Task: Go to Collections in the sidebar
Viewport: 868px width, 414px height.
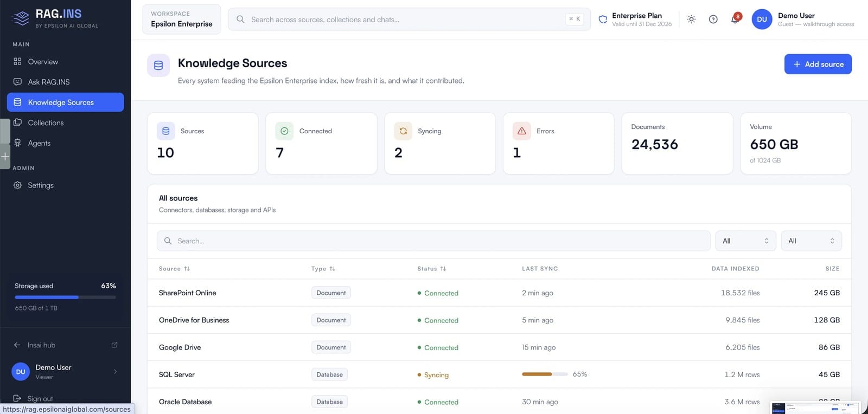Action: click(65, 123)
